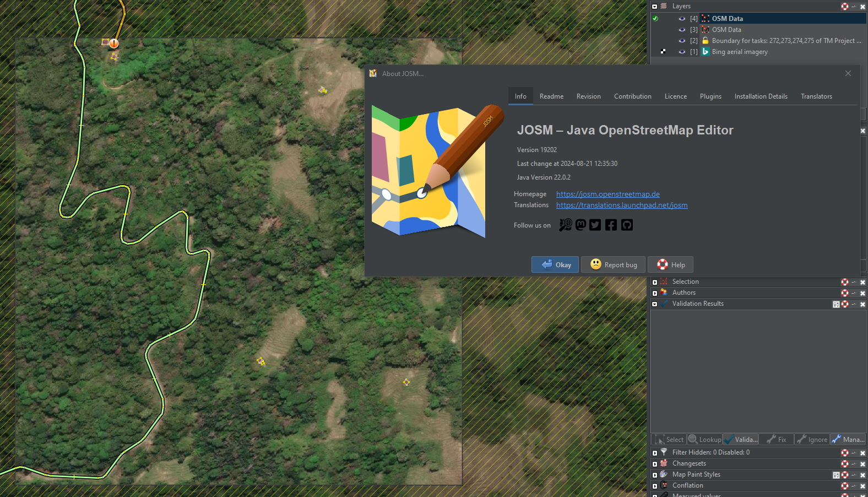
Task: Click the OpenStreetMap magnifier logo icon
Action: pyautogui.click(x=565, y=225)
